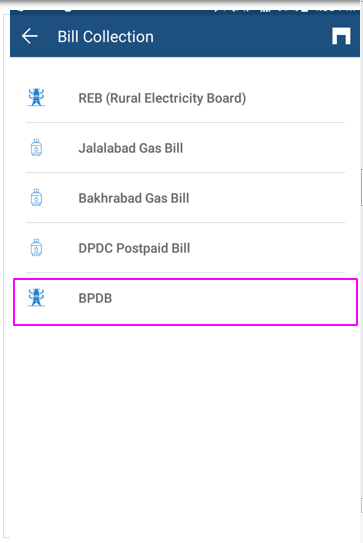Image resolution: width=363 pixels, height=543 pixels.
Task: Click the REB electricity tower icon
Action: [x=36, y=97]
